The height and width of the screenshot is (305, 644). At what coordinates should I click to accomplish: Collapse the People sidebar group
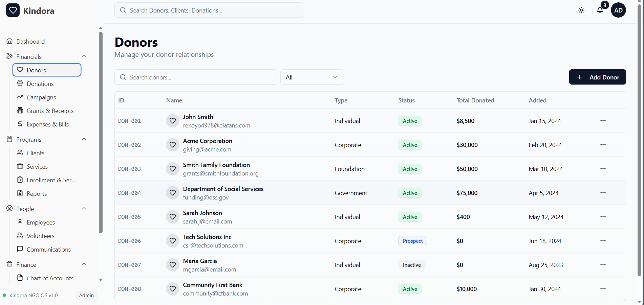(84, 209)
